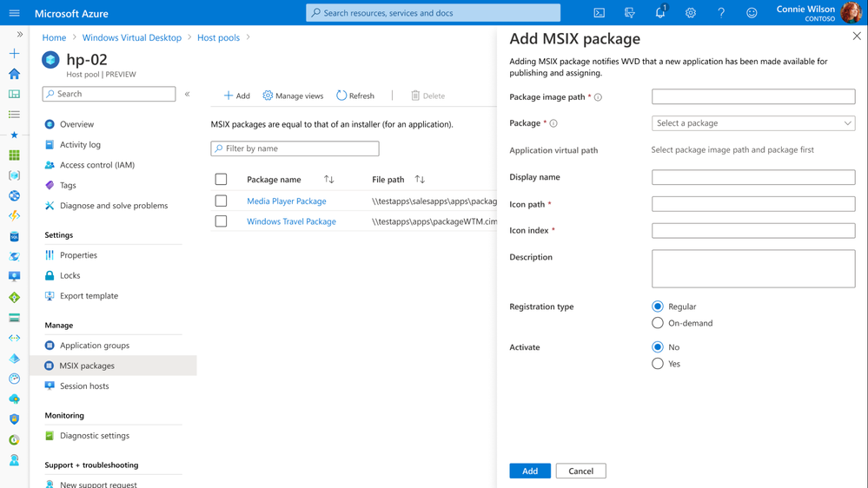Go to Windows Virtual Desktop breadcrumb
This screenshot has height=488, width=868.
coord(132,37)
